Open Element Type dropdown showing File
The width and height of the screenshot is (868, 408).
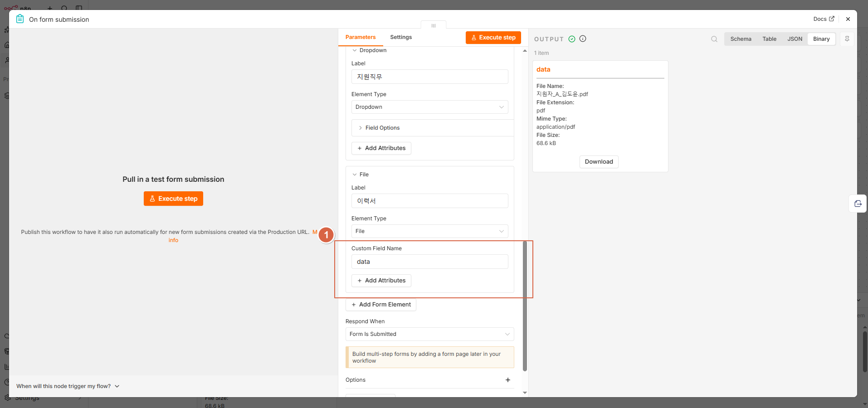point(429,231)
